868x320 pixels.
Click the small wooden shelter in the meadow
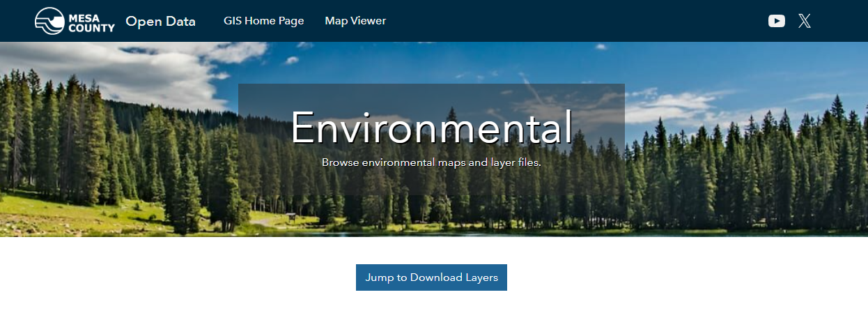tap(290, 217)
